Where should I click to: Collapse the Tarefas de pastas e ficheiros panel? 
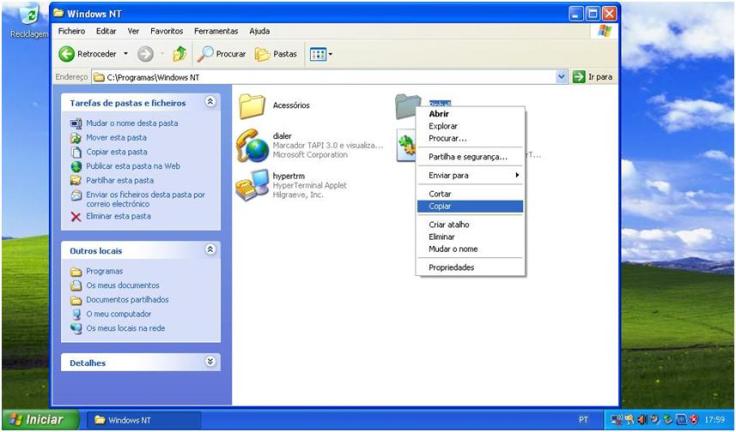coord(210,102)
